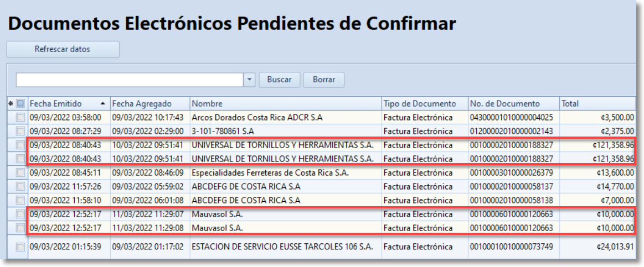Click added date 09/03/2022 06:01:08
The image size is (644, 267).
148,201
